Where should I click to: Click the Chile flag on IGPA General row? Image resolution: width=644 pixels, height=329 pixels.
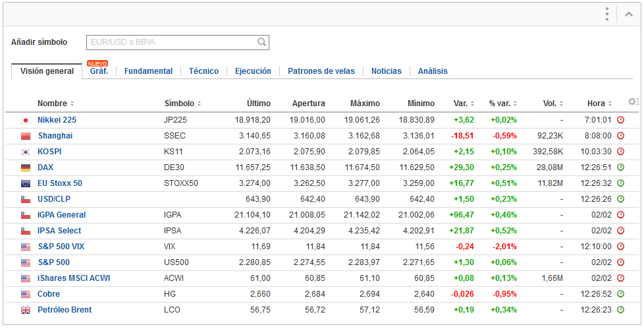[x=26, y=216]
